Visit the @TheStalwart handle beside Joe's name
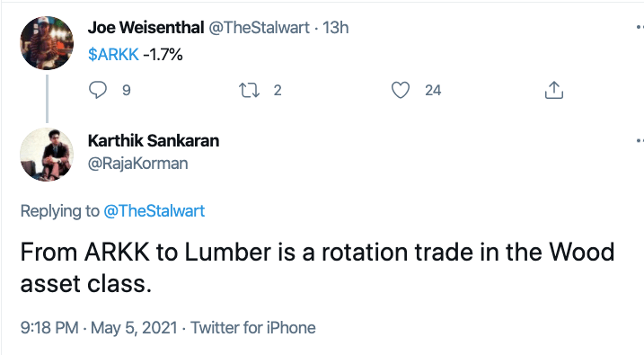 coord(259,28)
